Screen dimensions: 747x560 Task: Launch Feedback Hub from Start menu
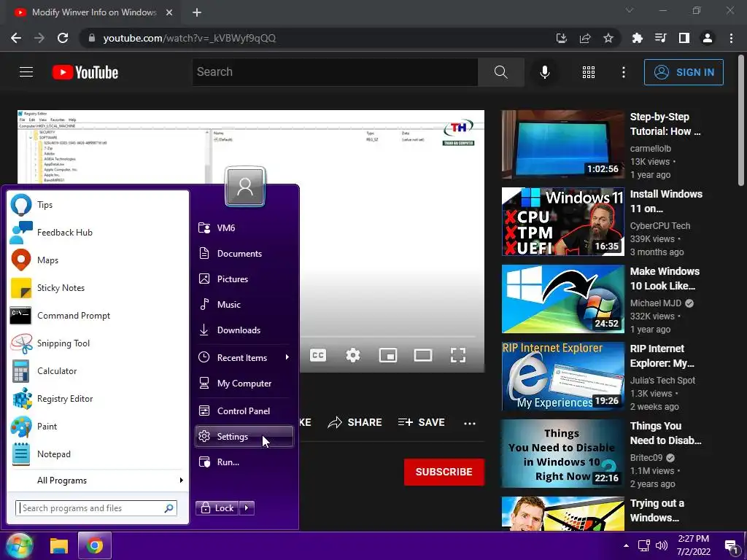pos(98,233)
